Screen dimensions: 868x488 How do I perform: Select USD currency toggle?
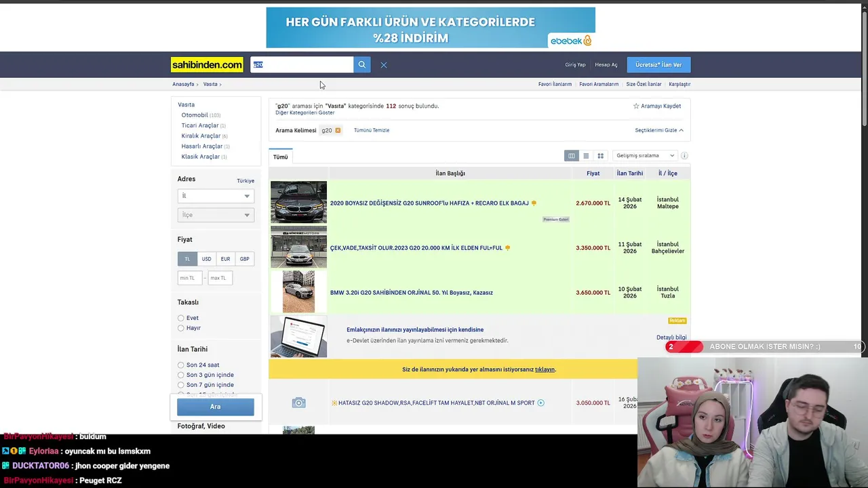206,259
